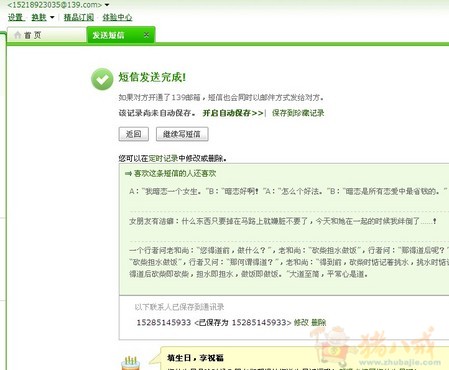Viewport: 449px width, 370px height.
Task: Open the 设置 settings link
Action: point(16,17)
